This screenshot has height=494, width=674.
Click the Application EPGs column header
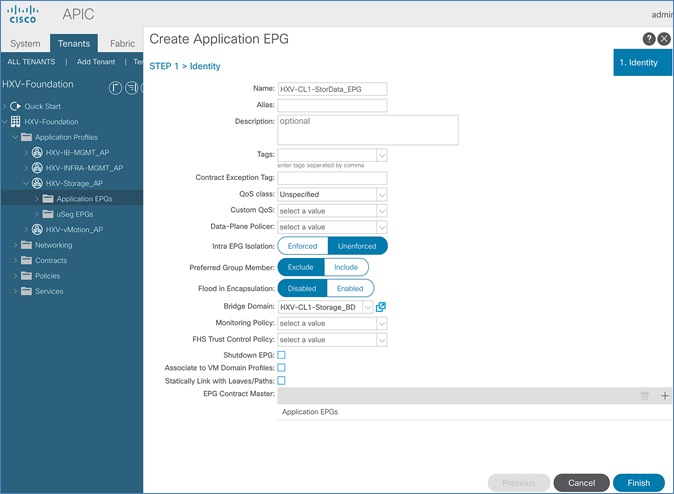[x=310, y=412]
